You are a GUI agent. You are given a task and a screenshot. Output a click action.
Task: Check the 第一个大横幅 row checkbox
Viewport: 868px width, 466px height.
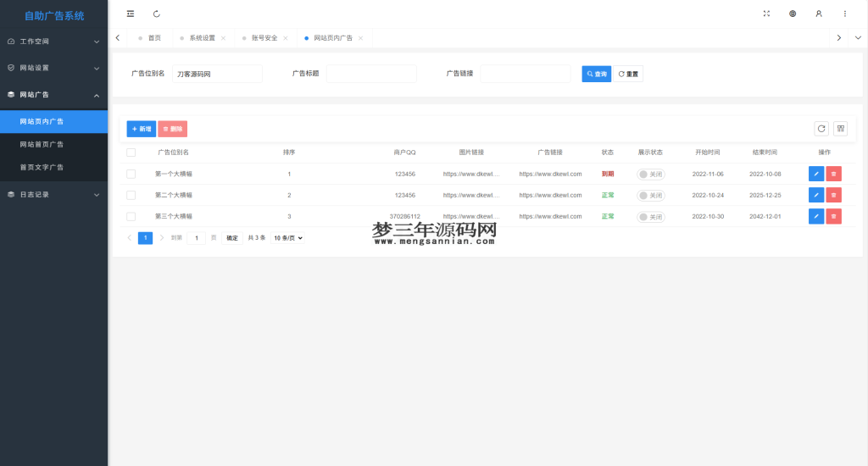pyautogui.click(x=131, y=174)
